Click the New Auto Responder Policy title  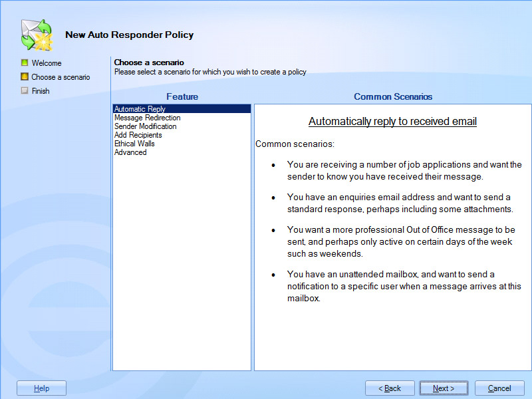(129, 35)
